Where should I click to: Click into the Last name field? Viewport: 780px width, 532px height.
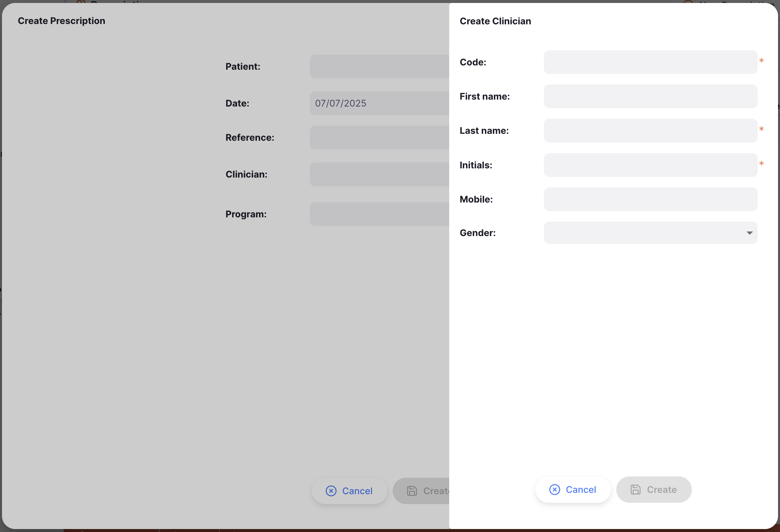point(650,131)
